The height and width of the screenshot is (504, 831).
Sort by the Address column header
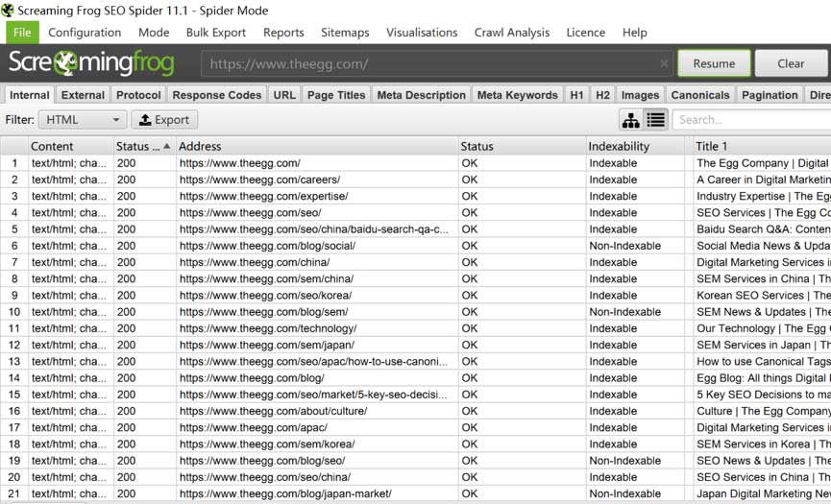point(317,146)
